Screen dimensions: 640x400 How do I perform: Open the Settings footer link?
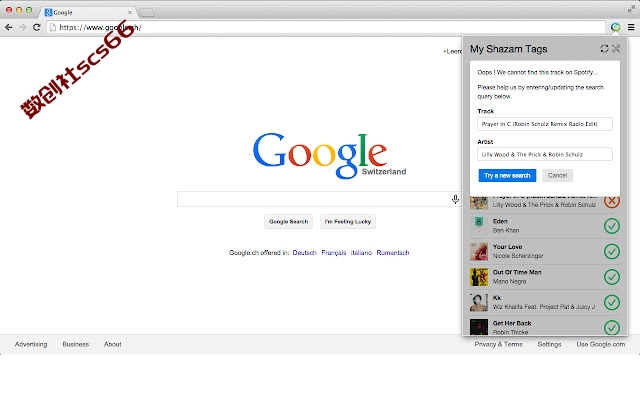549,344
